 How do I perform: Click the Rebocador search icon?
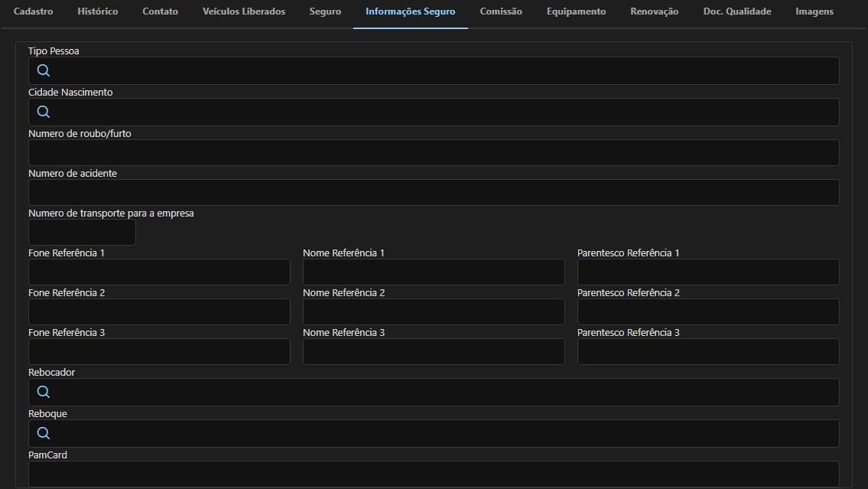[43, 392]
